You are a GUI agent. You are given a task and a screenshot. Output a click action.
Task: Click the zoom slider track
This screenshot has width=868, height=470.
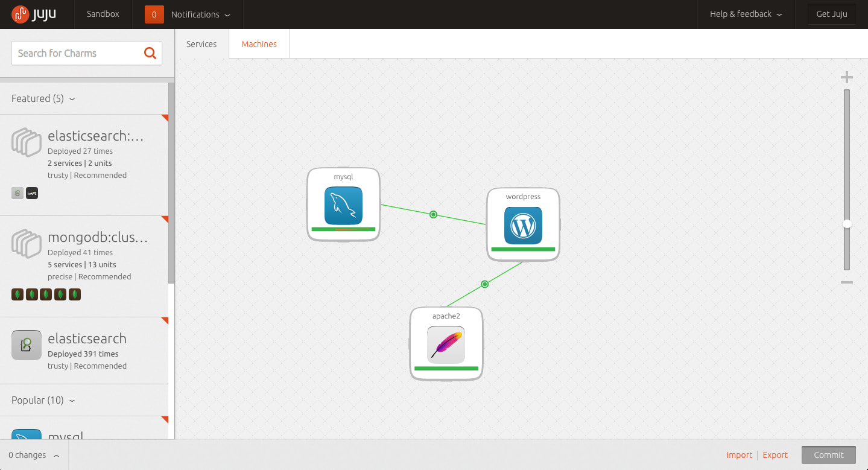point(847,180)
